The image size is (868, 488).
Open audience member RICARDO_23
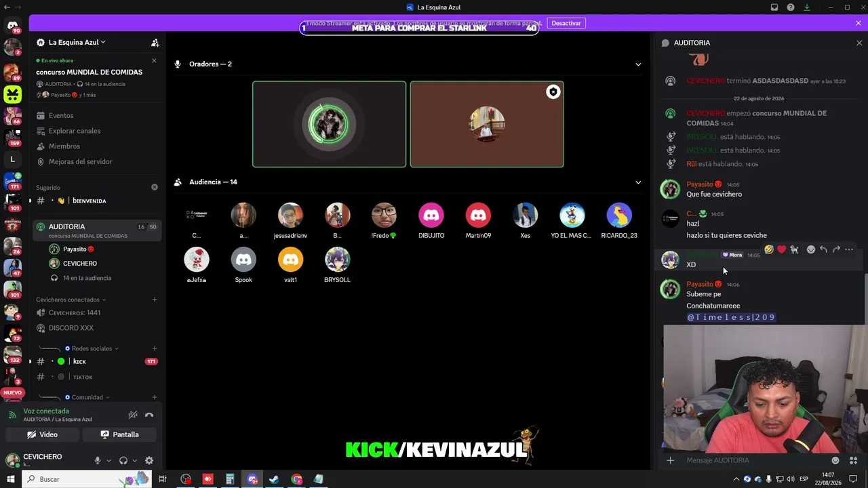coord(619,220)
